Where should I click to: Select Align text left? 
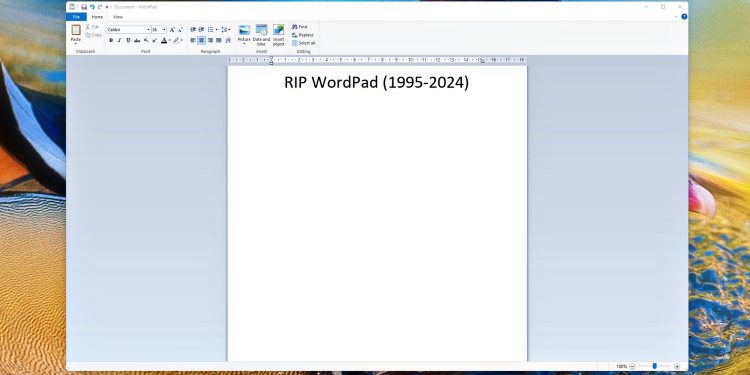(193, 40)
